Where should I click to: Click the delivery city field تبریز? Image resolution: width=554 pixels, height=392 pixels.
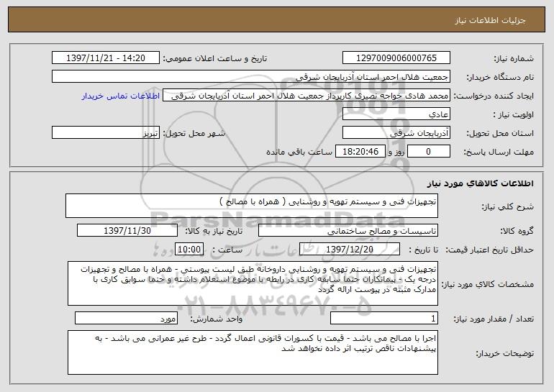106,133
